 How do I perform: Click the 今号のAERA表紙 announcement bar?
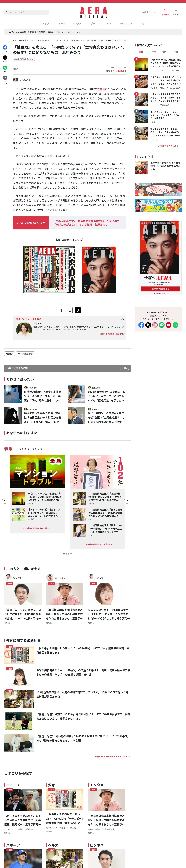coord(93,32)
